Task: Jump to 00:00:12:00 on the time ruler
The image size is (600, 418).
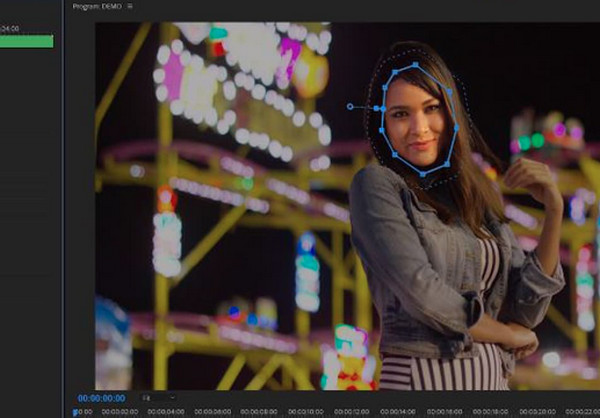Action: (x=352, y=412)
